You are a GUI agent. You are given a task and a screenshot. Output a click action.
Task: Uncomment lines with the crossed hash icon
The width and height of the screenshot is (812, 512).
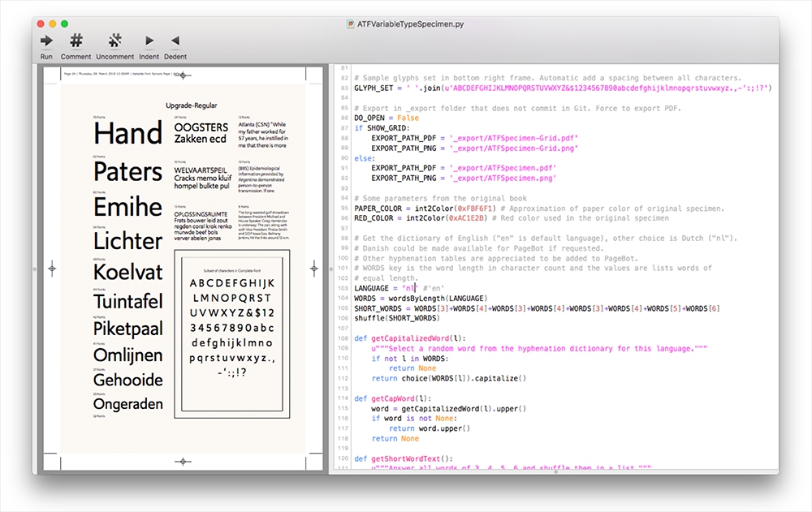tap(115, 41)
